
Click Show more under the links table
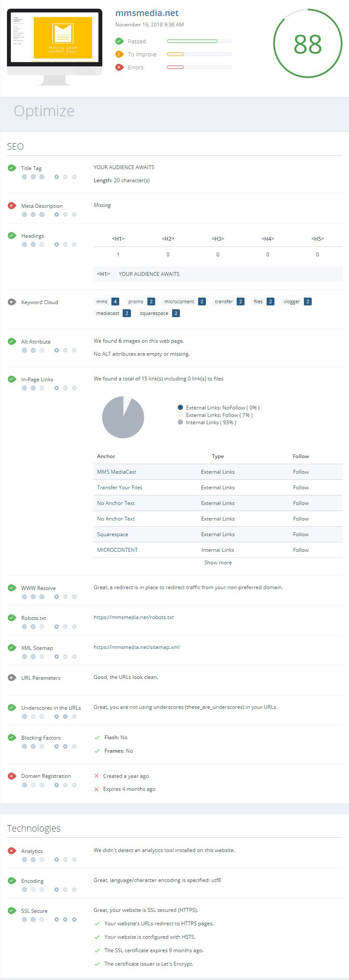[218, 563]
